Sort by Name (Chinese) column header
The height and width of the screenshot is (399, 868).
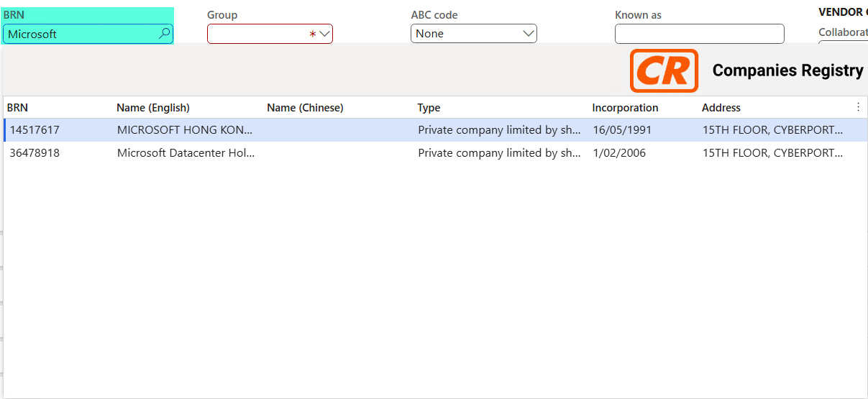(x=305, y=108)
